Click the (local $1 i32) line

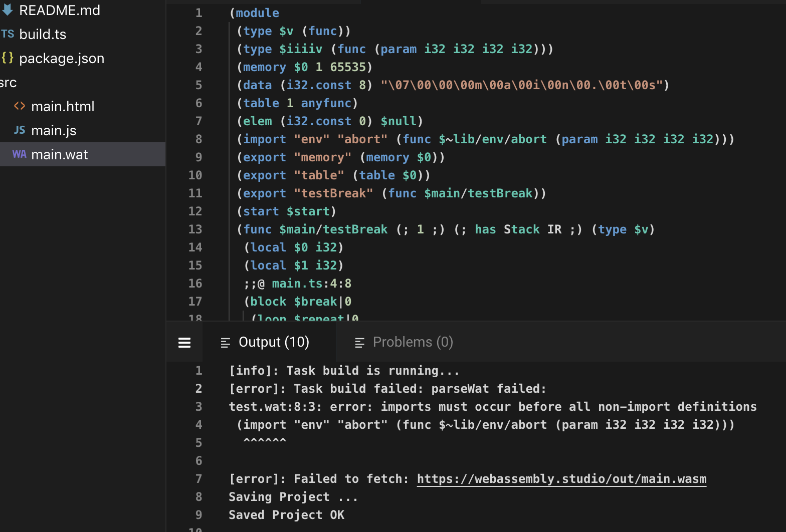(x=294, y=265)
